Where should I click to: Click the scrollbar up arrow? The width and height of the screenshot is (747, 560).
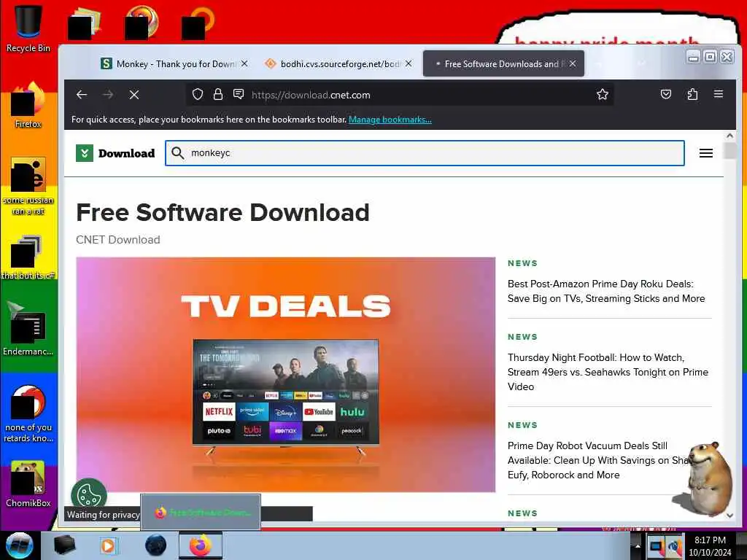pos(729,136)
